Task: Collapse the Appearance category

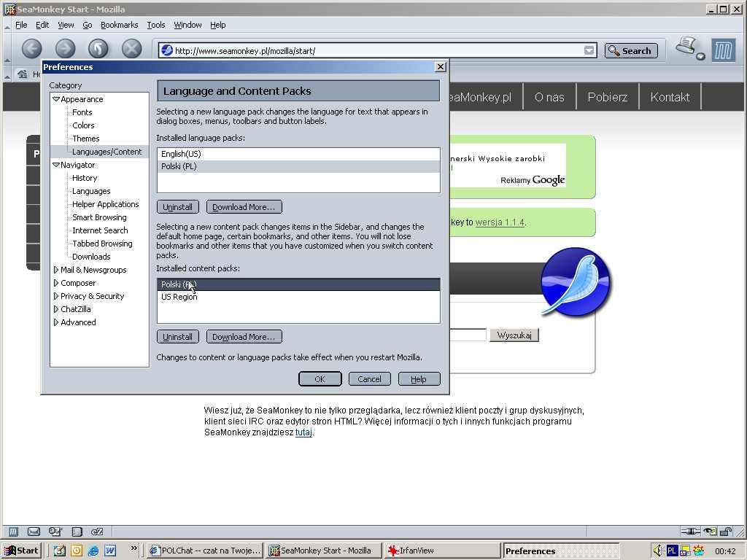Action: point(56,99)
